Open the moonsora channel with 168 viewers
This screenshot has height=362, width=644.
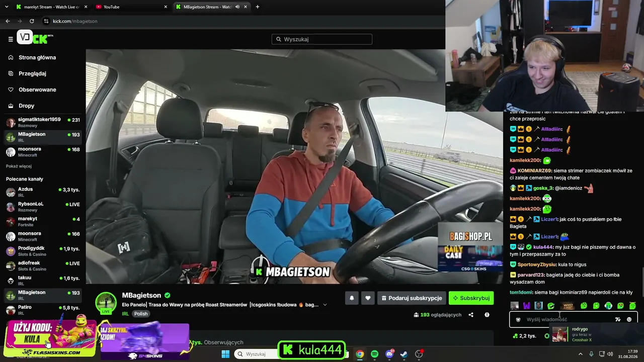(43, 152)
